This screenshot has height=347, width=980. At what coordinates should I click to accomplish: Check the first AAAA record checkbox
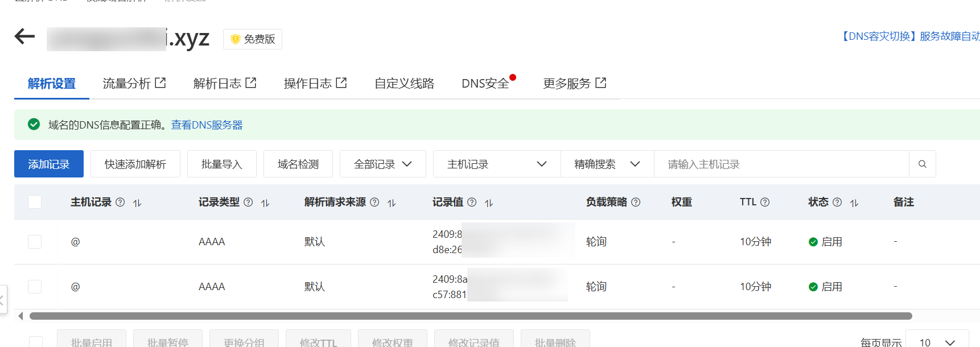tap(35, 242)
